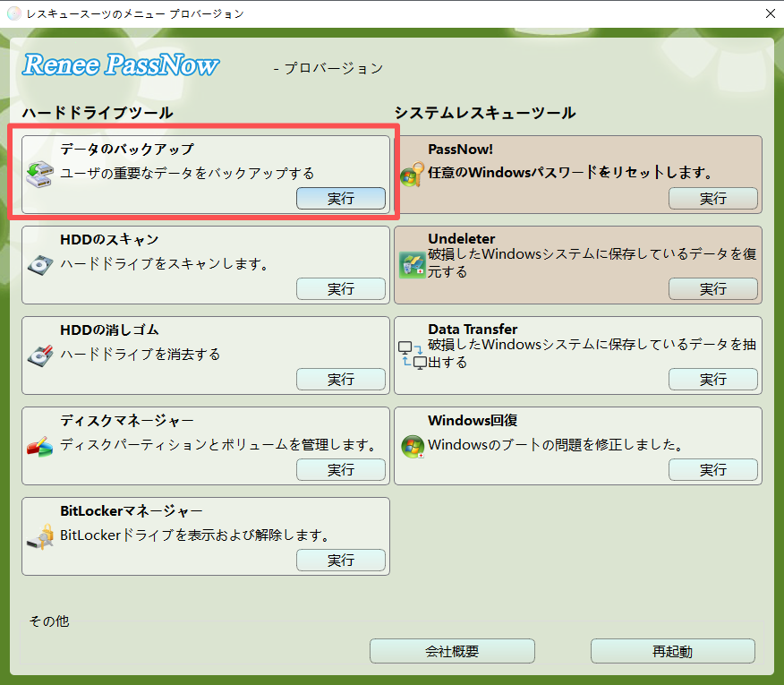
Task: Click the ハードドライブツール section heading
Action: point(98,113)
